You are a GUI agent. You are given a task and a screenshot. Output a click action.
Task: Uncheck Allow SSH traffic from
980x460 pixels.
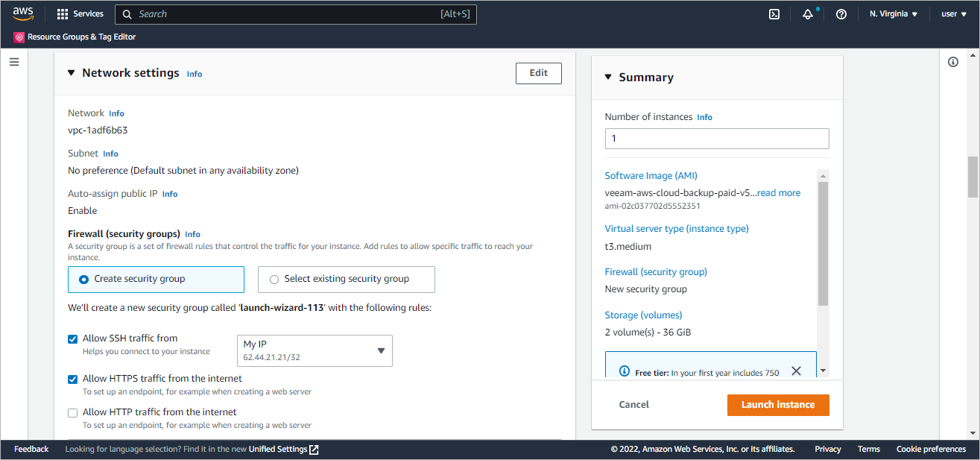click(x=72, y=338)
